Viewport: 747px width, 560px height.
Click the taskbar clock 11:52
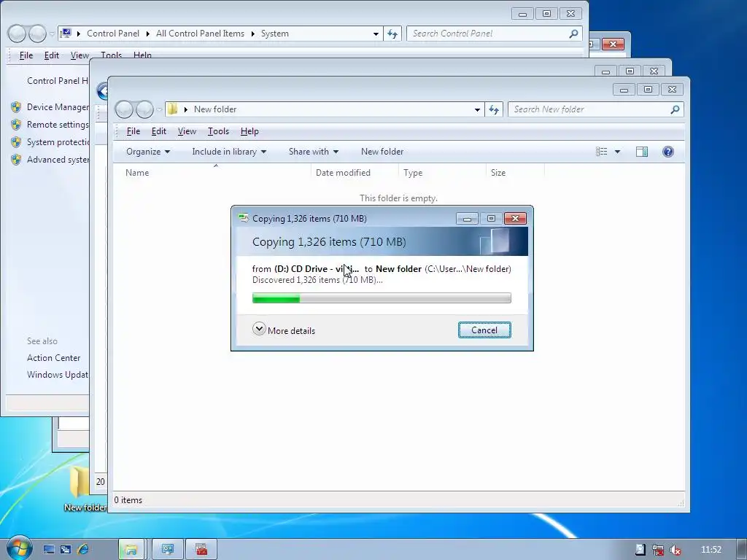click(x=711, y=550)
